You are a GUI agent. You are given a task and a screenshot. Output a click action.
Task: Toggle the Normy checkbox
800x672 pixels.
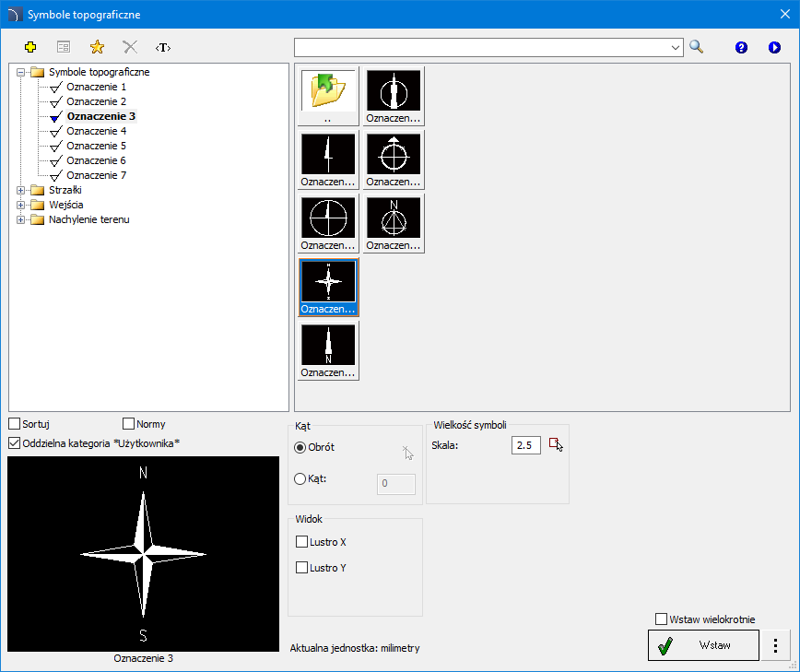tap(129, 424)
